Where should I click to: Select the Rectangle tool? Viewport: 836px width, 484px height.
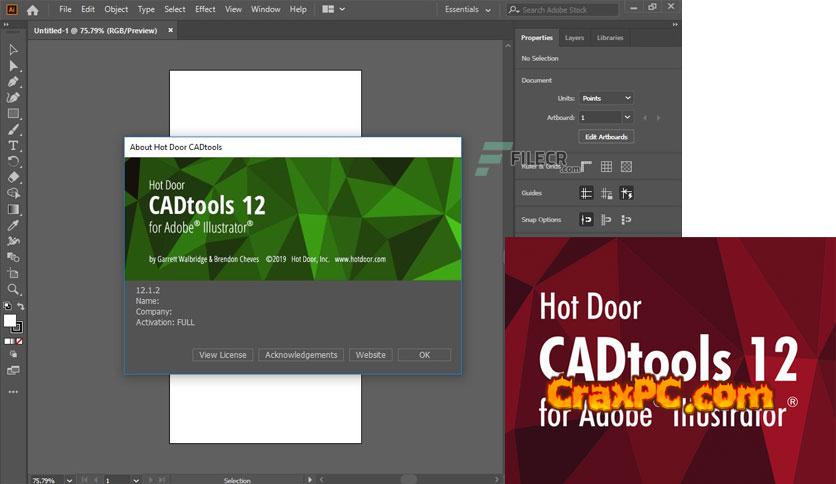[x=13, y=114]
